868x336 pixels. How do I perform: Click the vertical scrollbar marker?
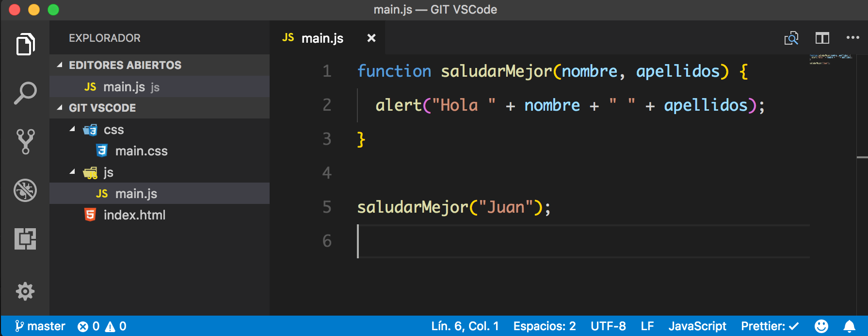click(x=862, y=157)
